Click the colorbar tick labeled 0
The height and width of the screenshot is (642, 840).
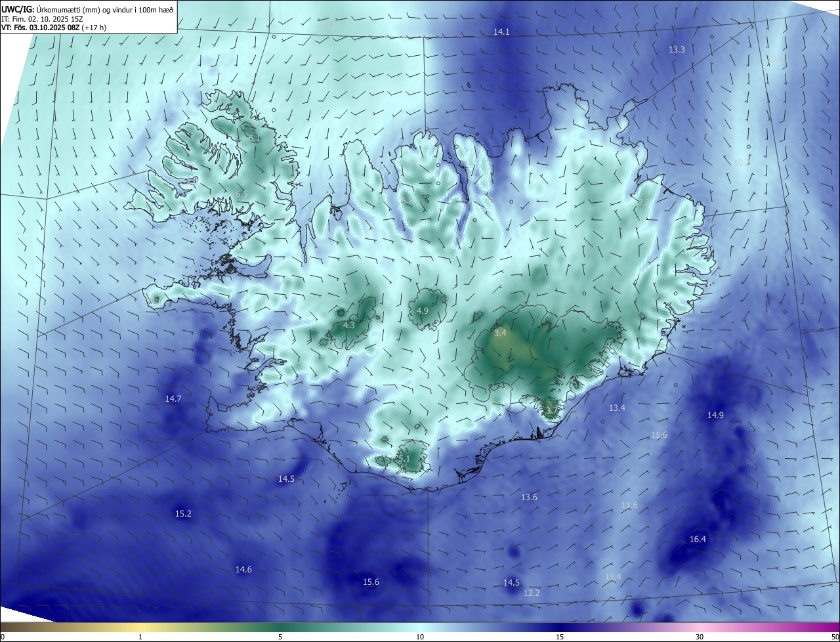pos(2,637)
